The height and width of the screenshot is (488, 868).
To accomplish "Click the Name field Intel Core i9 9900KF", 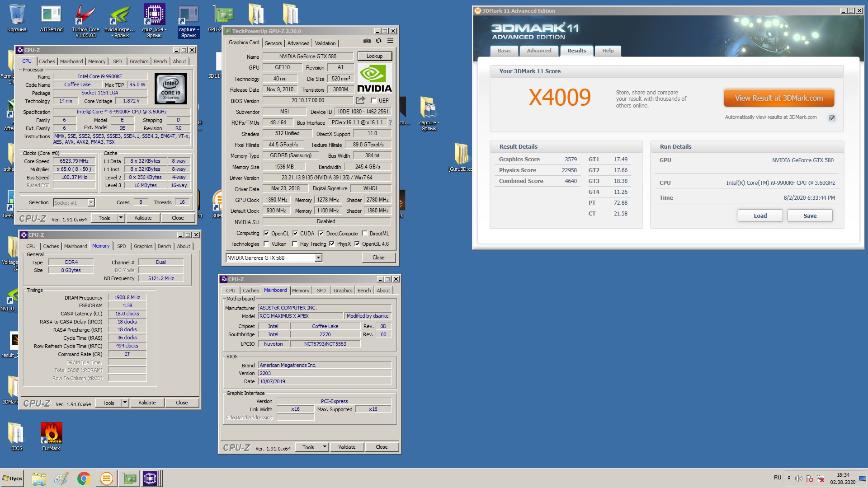I will [x=100, y=76].
